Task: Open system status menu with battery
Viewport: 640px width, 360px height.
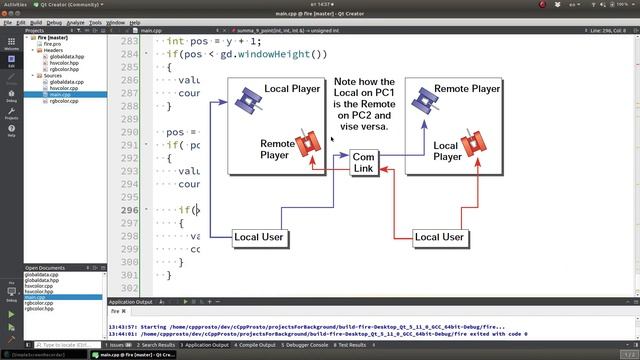Action: pyautogui.click(x=613, y=4)
